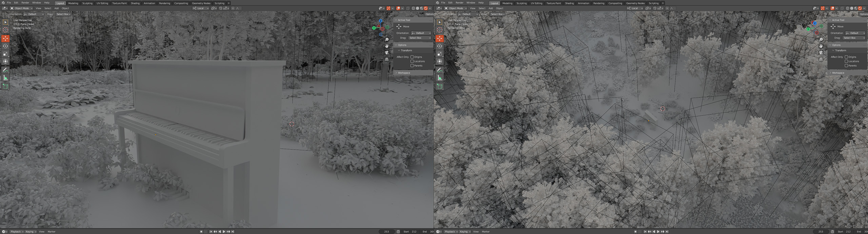
Task: Enable Origins checkbox in left window sidebar
Action: tap(412, 57)
